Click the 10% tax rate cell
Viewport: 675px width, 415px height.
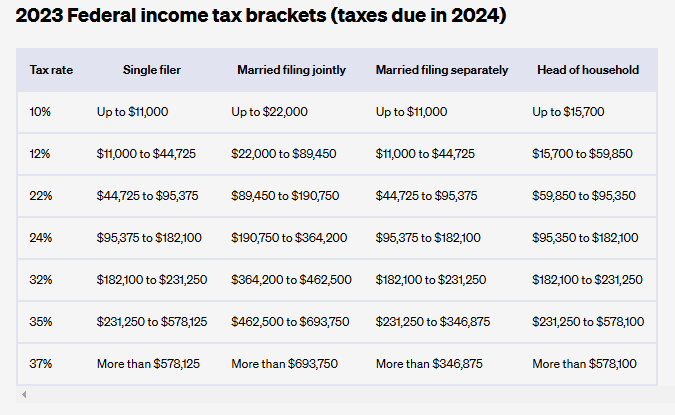tap(41, 112)
